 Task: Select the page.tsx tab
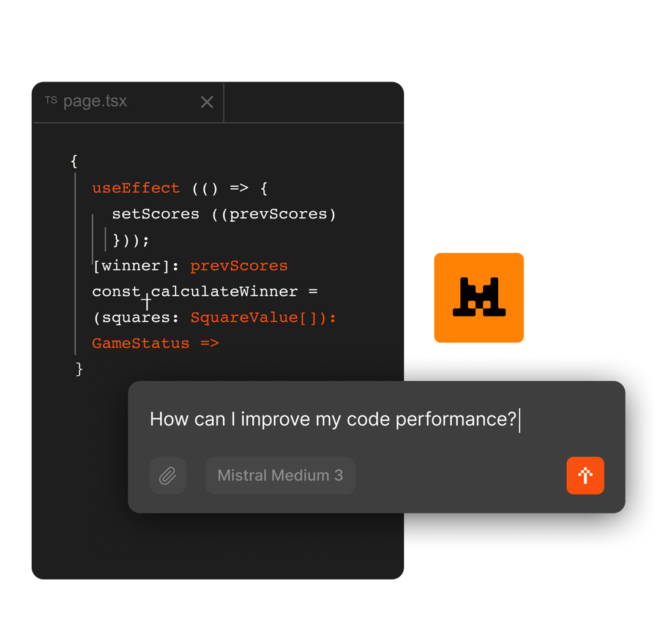(95, 102)
